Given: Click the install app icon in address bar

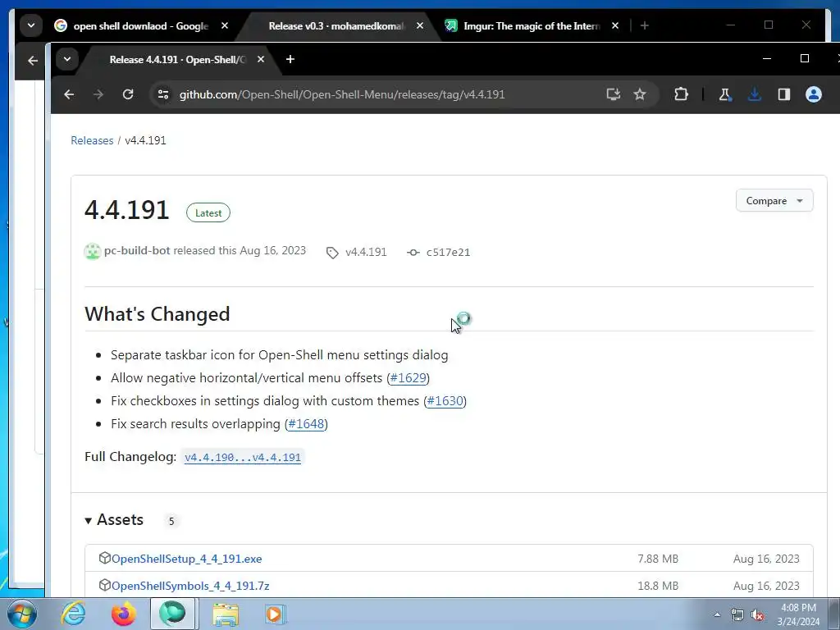Looking at the screenshot, I should pos(614,94).
